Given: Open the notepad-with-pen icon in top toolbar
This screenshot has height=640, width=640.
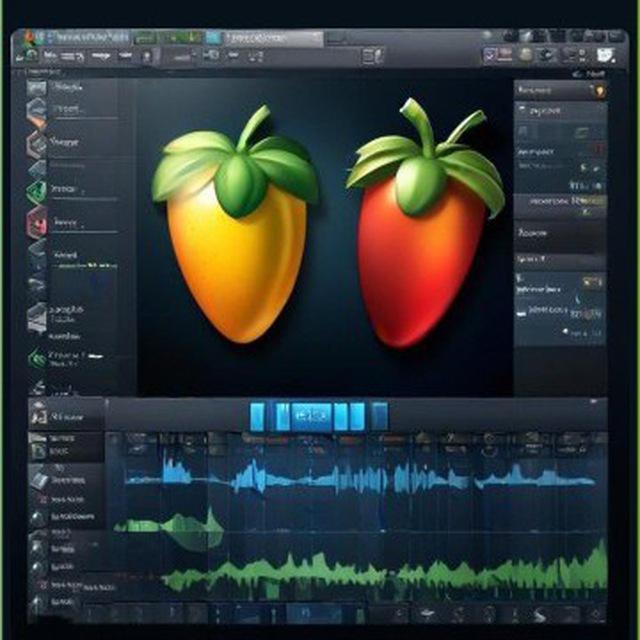Looking at the screenshot, I should tap(373, 56).
